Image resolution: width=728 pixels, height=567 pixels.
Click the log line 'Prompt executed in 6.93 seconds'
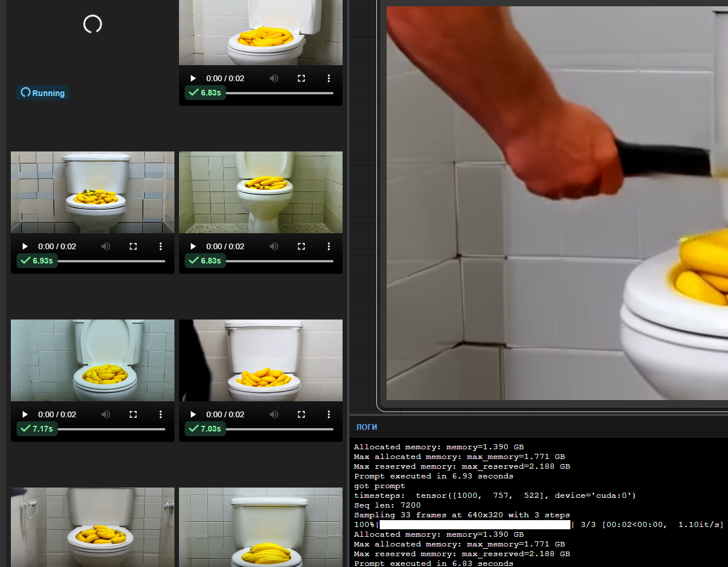[x=433, y=476]
